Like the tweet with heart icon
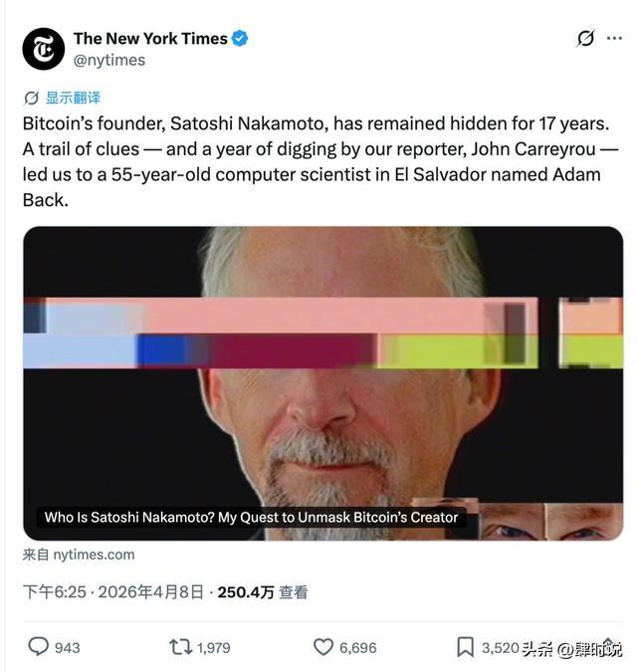637x672 pixels. tap(323, 647)
